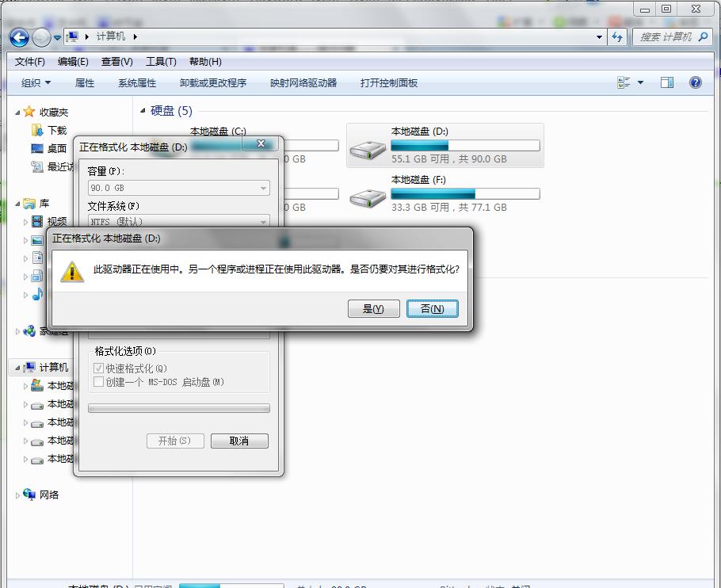Select the 本地磁盘 (F:) drive icon

[x=368, y=198]
